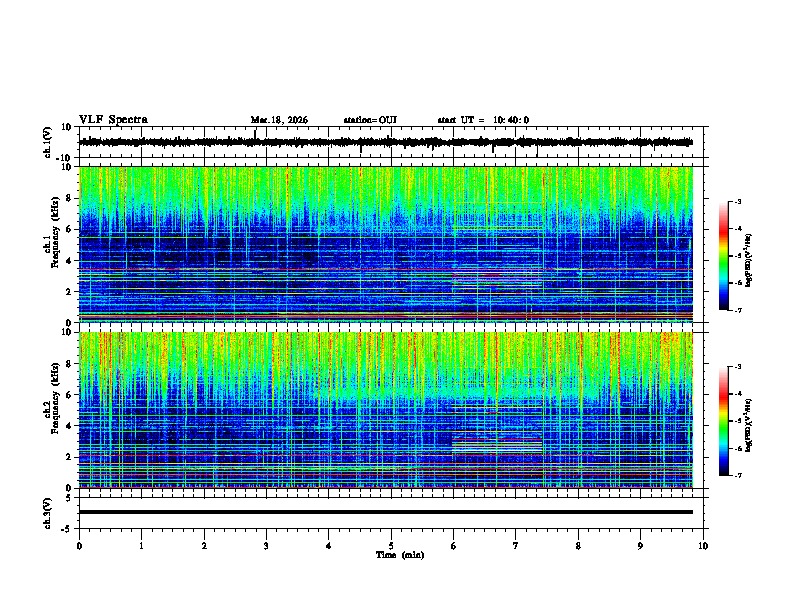Click inside the ch.2 spectrogram panel
This screenshot has width=792, height=612.
pos(386,410)
